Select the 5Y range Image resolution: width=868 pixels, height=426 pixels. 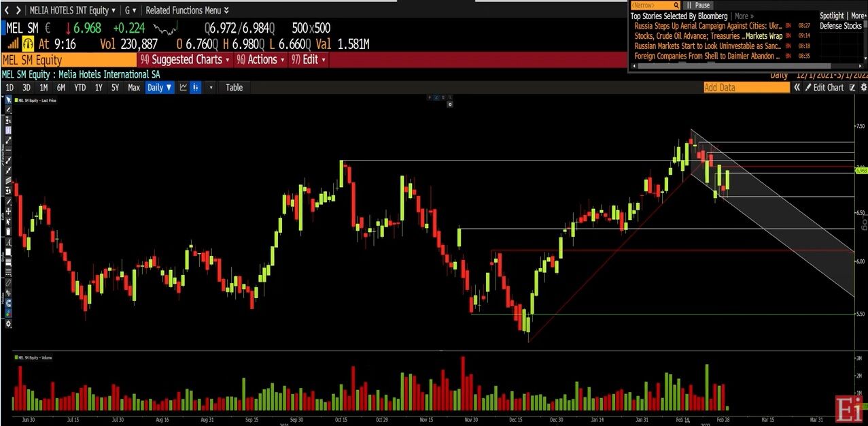pyautogui.click(x=116, y=87)
